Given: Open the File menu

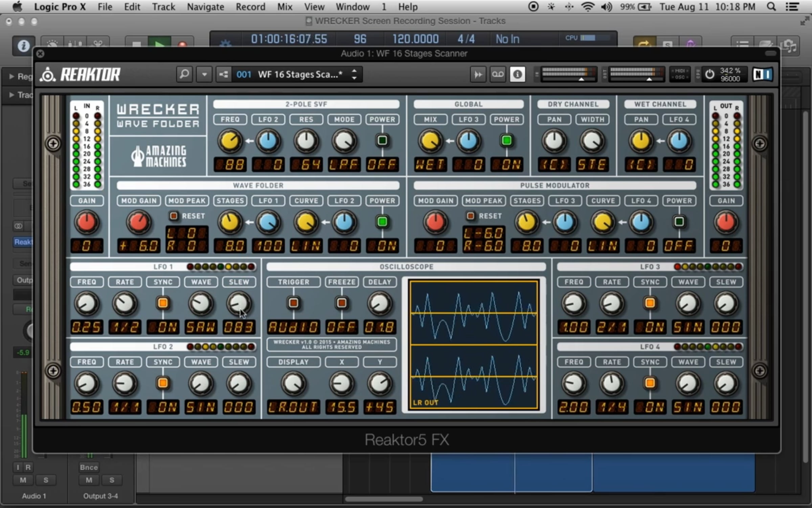Looking at the screenshot, I should click(x=105, y=6).
